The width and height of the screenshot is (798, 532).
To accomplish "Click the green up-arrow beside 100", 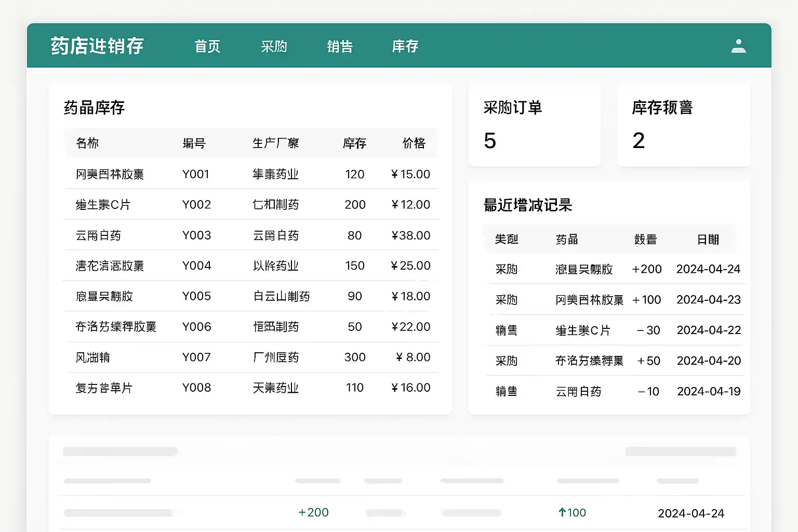I will point(562,513).
